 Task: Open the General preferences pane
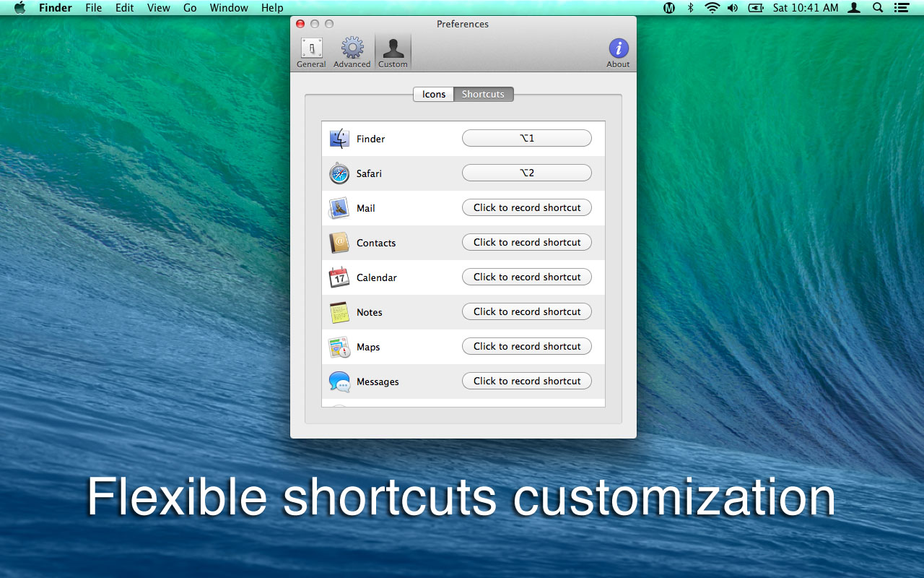click(311, 53)
